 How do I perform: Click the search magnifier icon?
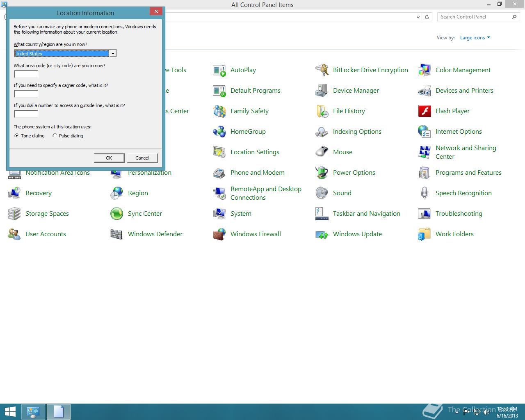pos(514,17)
